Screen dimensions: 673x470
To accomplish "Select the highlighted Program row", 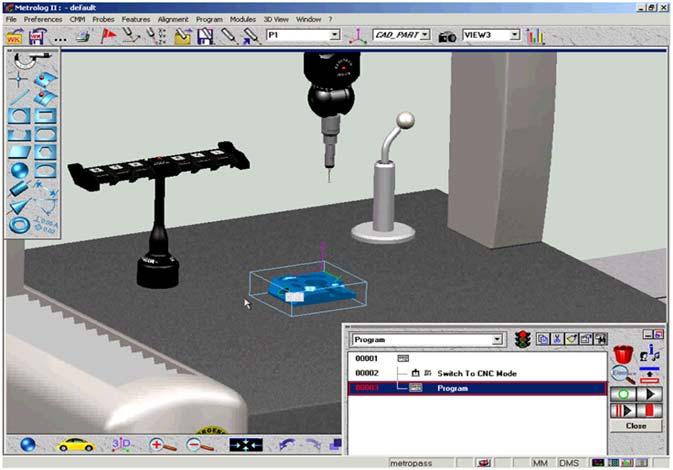I will (476, 388).
